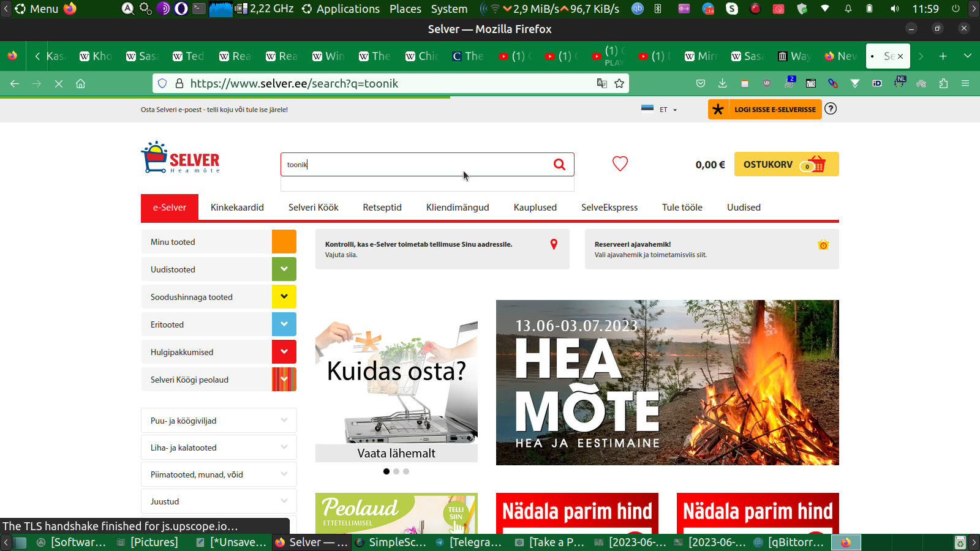Open Firefox downloads arrow icon
This screenshot has height=551, width=980.
click(x=722, y=83)
